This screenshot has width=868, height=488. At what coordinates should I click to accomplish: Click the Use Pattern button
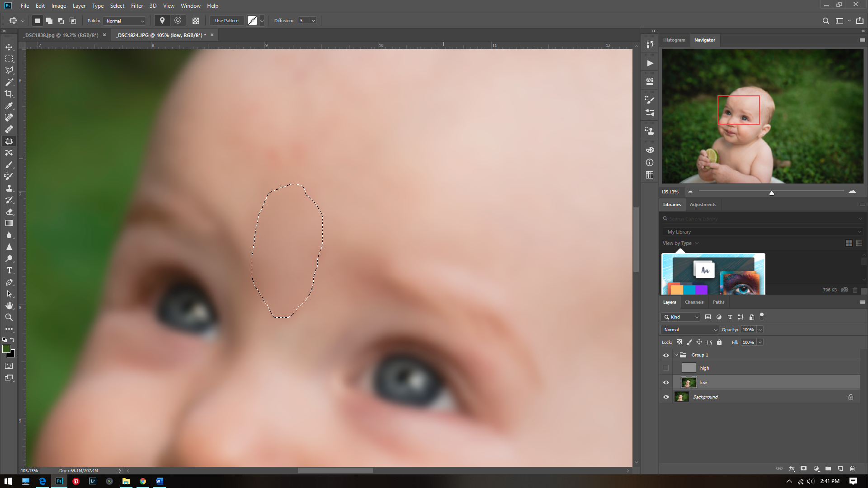(x=226, y=21)
